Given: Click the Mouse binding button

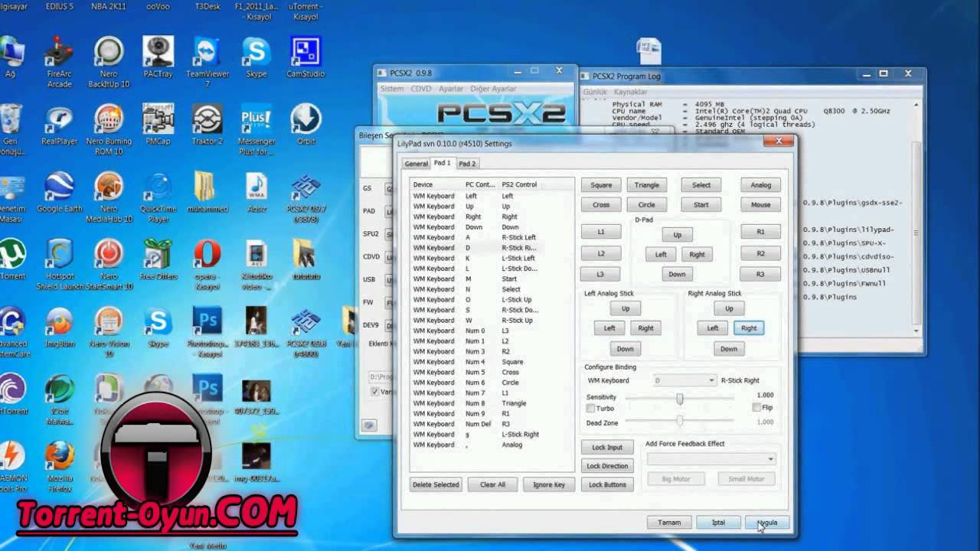Looking at the screenshot, I should click(761, 205).
